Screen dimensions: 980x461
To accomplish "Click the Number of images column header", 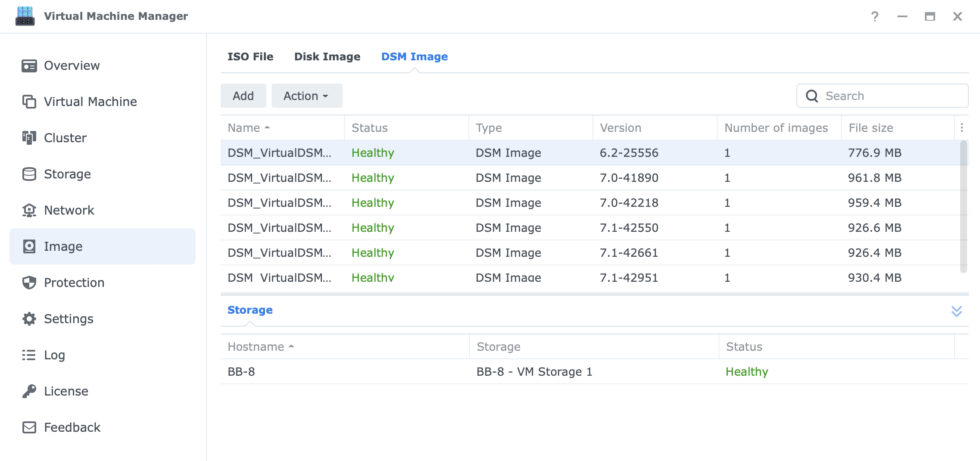I will click(779, 128).
